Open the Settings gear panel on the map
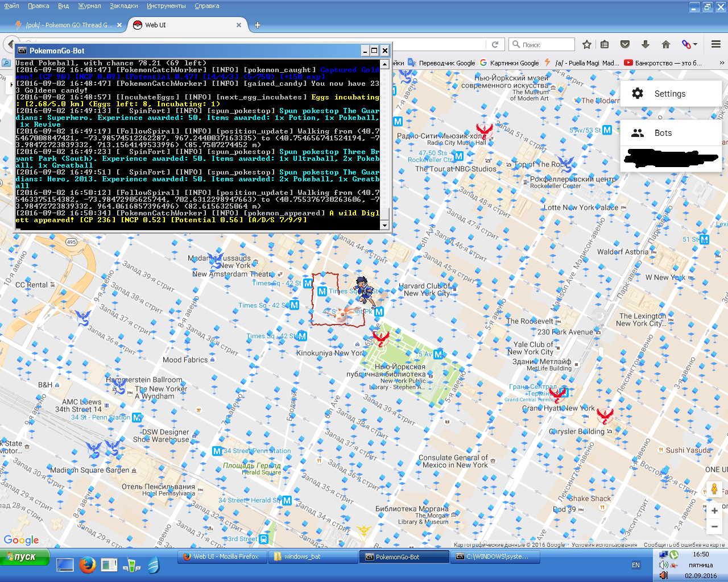Viewport: 728px width, 582px height. click(x=671, y=94)
